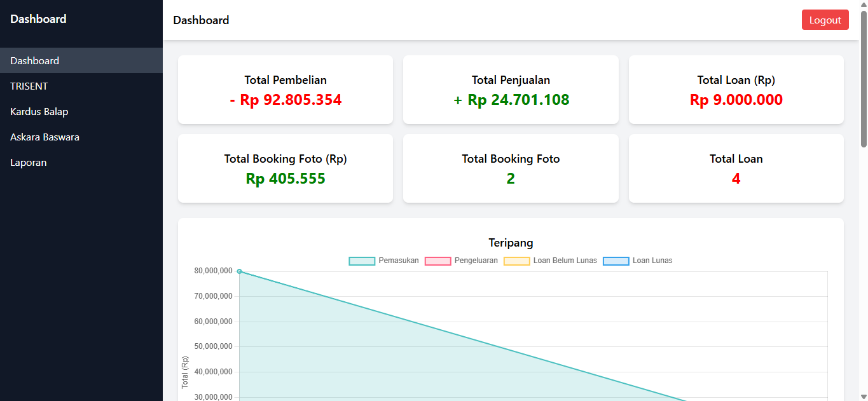
Task: Click the blue Loan Lunas legend box
Action: point(615,261)
